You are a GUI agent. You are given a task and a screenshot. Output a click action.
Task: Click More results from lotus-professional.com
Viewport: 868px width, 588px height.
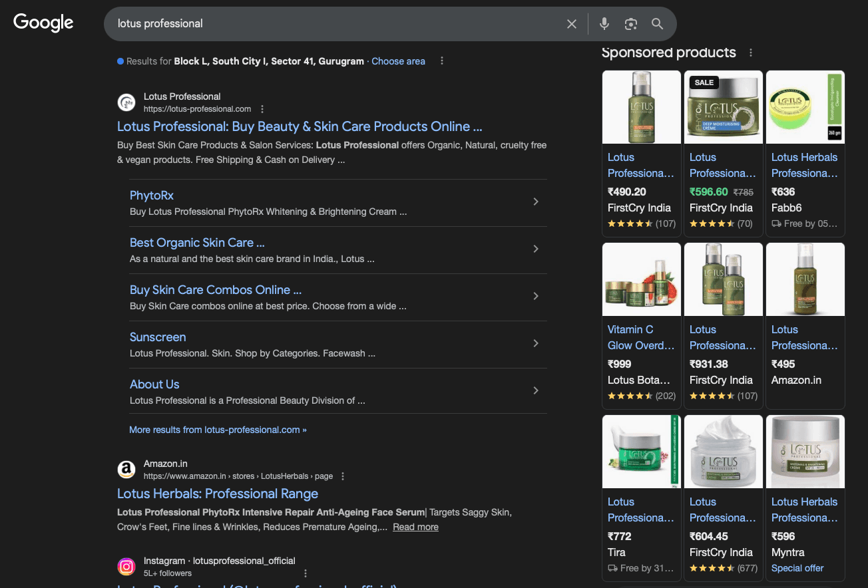(218, 430)
